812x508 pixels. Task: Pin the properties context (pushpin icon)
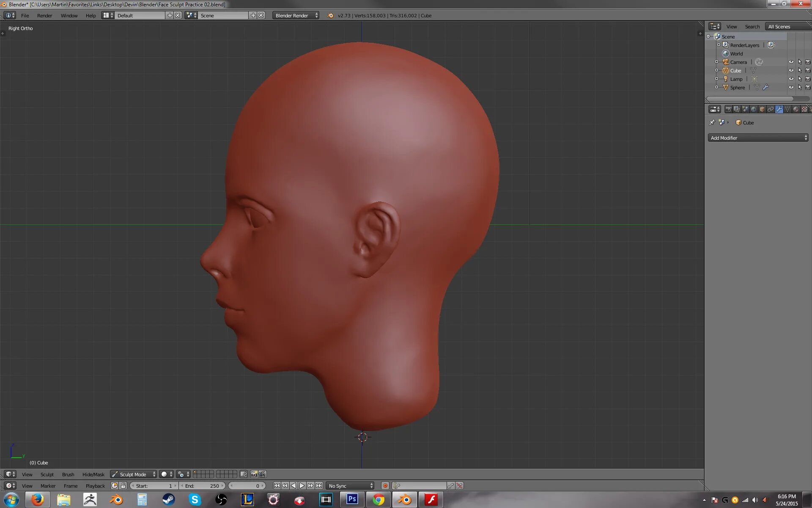pyautogui.click(x=712, y=123)
